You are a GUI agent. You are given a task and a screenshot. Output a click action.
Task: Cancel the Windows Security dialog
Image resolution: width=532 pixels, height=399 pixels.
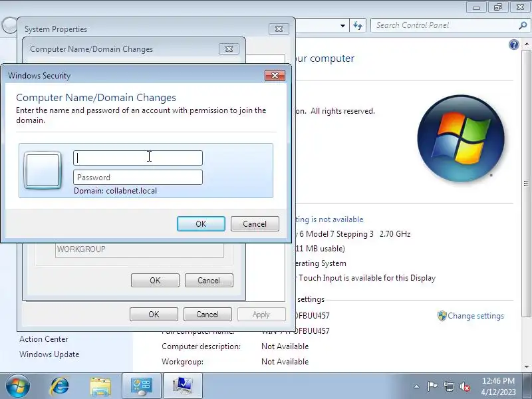click(255, 224)
